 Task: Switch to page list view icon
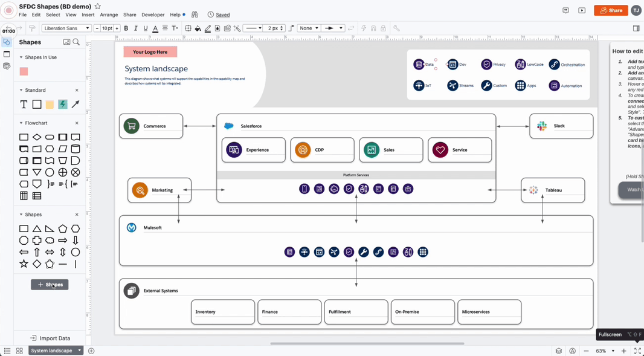click(x=7, y=351)
